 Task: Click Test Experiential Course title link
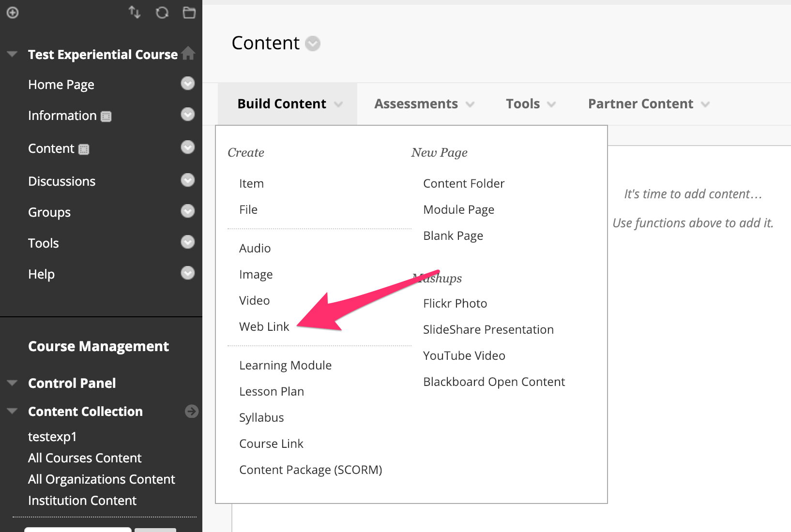pyautogui.click(x=103, y=55)
